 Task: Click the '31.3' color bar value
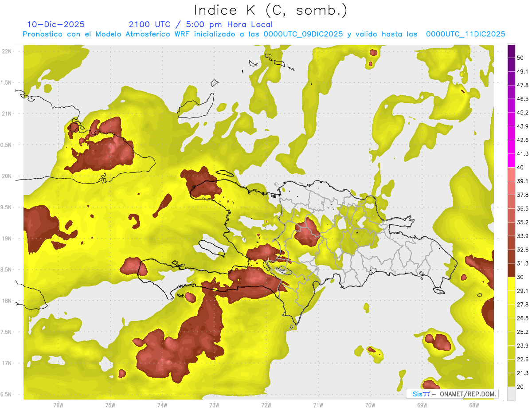(x=523, y=263)
